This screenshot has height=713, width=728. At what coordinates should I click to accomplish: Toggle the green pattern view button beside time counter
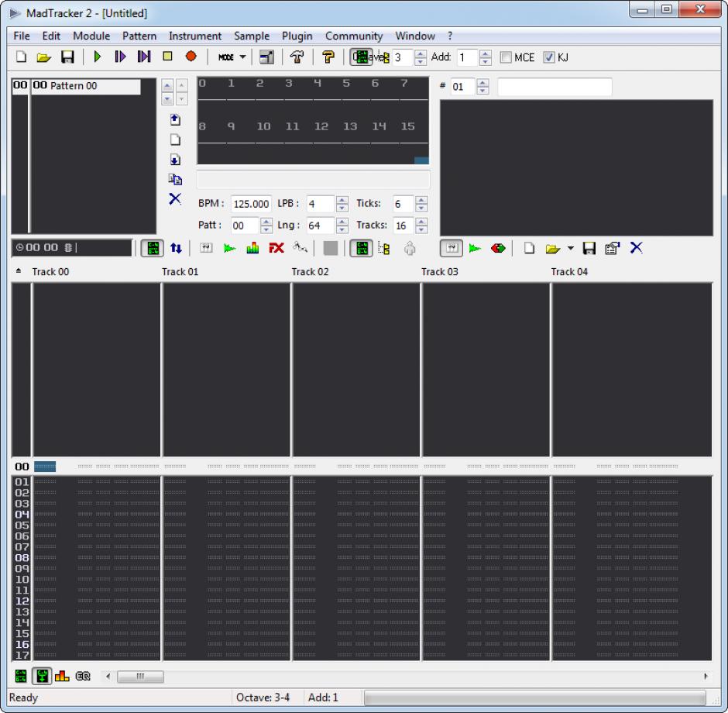(x=153, y=249)
